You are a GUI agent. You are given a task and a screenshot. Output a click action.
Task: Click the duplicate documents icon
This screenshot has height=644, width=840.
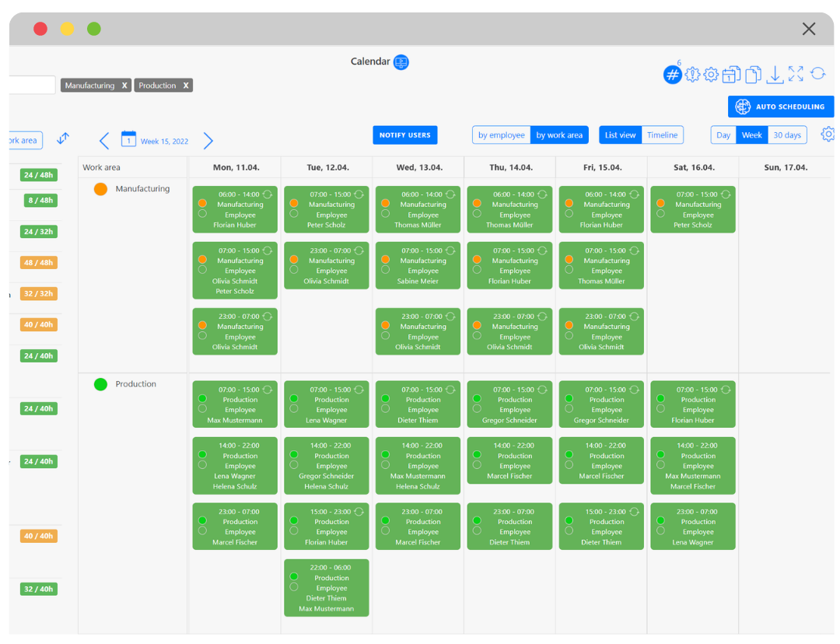coord(752,75)
